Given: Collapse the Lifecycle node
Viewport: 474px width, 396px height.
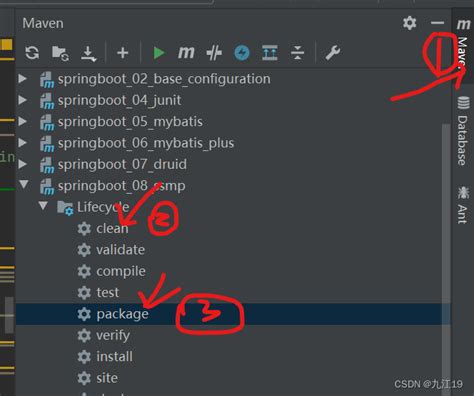Looking at the screenshot, I should [43, 206].
